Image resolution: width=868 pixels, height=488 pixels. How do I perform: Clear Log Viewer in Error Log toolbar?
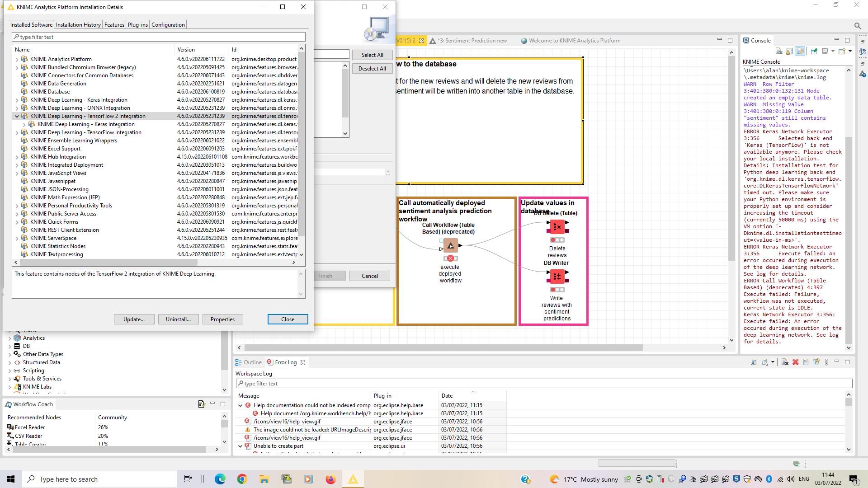click(x=785, y=362)
